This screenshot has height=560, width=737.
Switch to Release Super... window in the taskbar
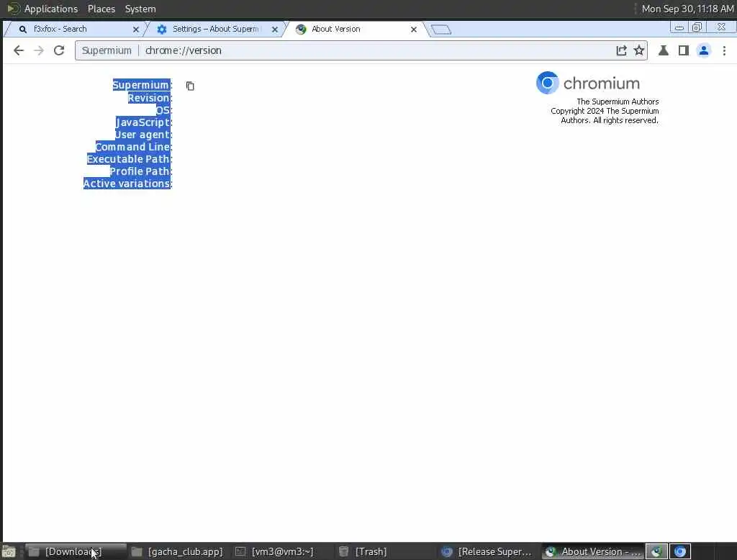pos(489,551)
